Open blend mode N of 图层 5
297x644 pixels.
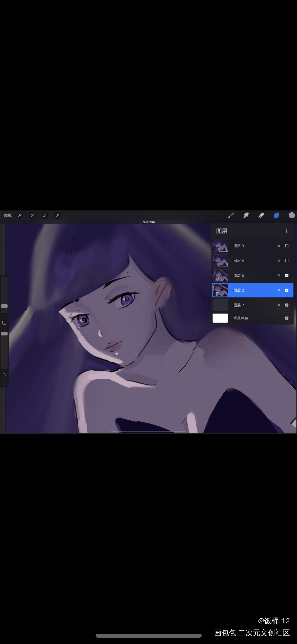click(x=279, y=275)
